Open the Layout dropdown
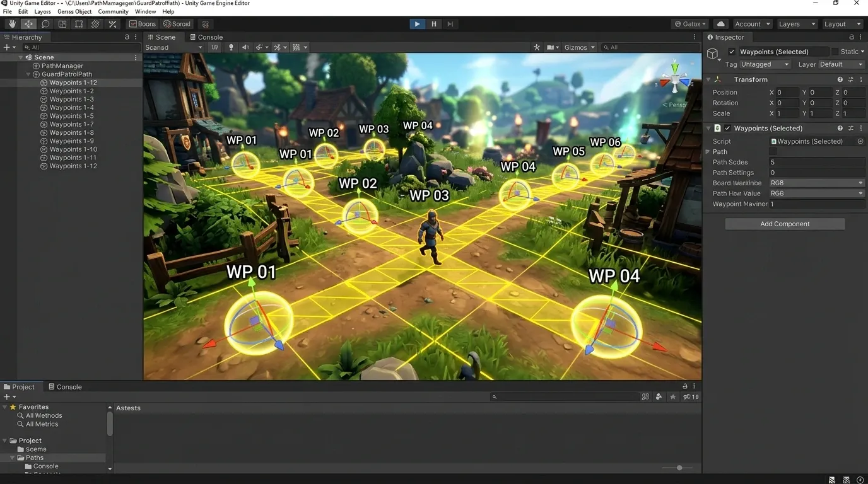Screen dimensions: 868x484 pos(842,24)
